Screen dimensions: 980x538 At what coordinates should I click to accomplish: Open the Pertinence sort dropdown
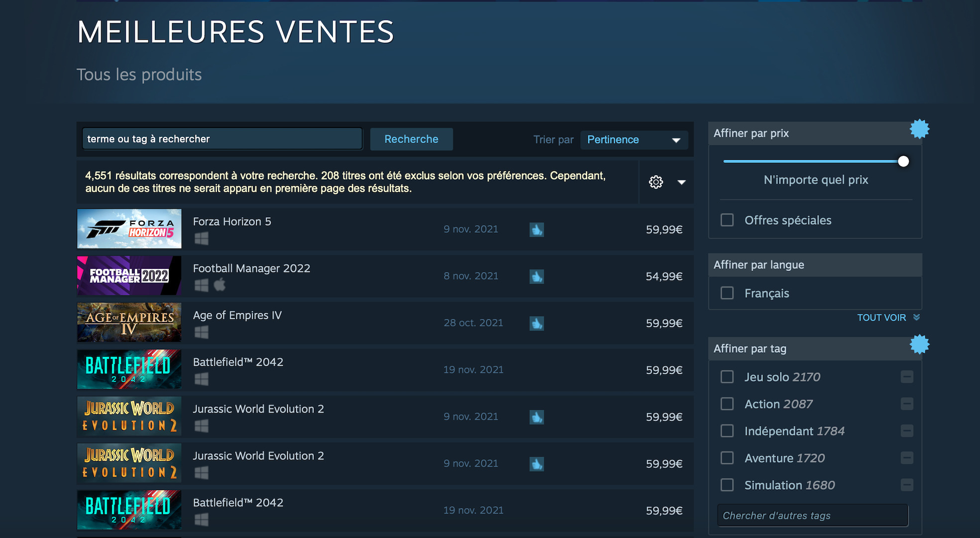[634, 140]
